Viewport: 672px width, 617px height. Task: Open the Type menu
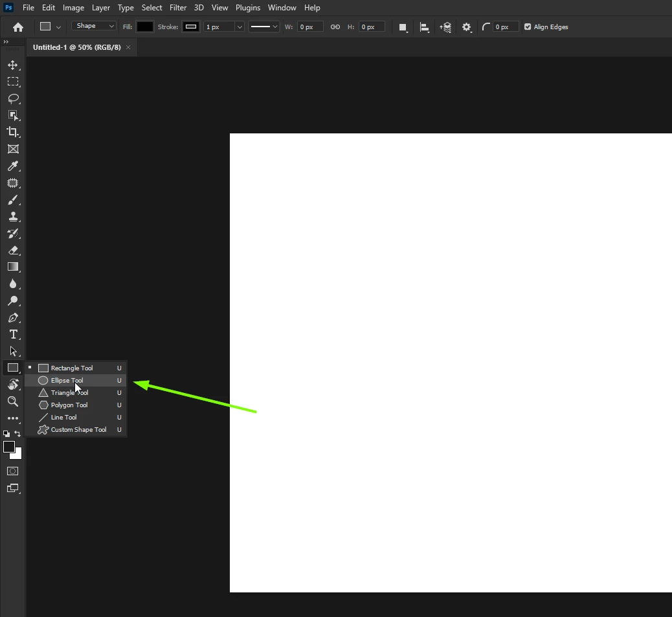pyautogui.click(x=126, y=8)
